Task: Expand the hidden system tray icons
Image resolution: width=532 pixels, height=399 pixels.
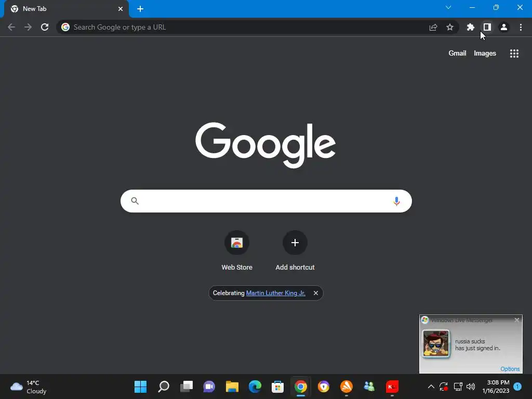Action: click(431, 387)
